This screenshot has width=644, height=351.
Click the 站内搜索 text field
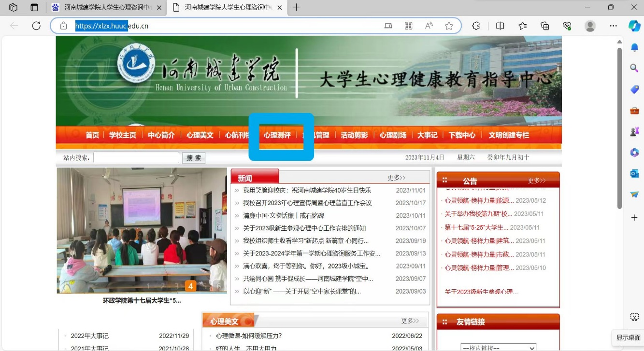click(x=136, y=158)
